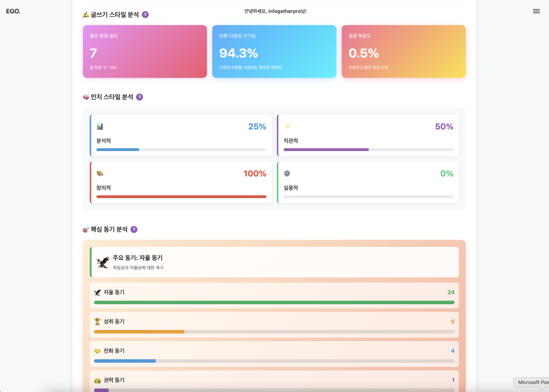Click the 자율 동기 green progress bar

pyautogui.click(x=274, y=303)
